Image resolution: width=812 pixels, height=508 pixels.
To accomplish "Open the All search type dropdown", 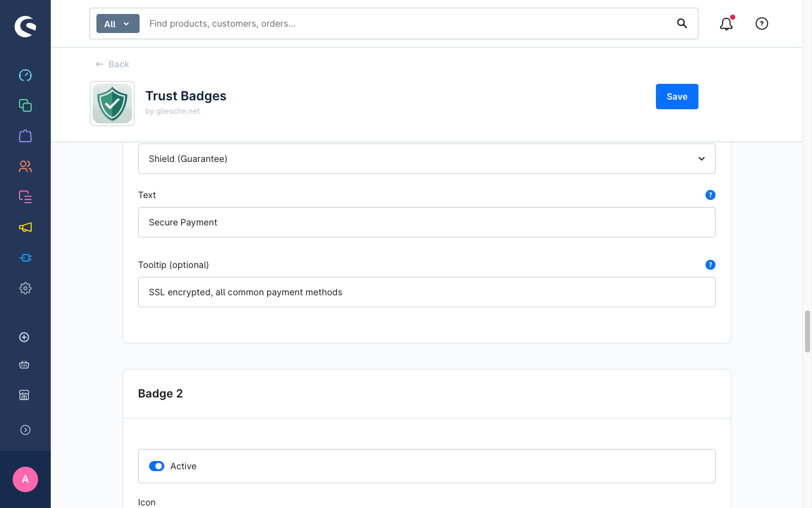I will click(117, 23).
